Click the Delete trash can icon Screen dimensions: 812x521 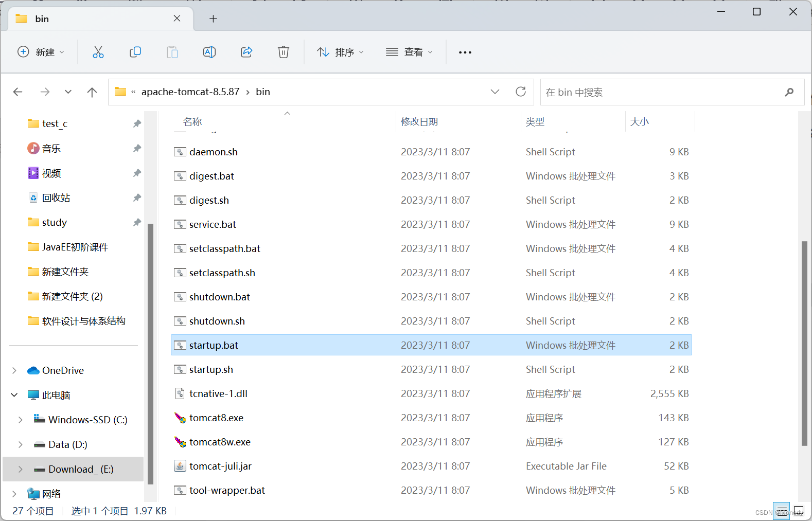click(284, 52)
